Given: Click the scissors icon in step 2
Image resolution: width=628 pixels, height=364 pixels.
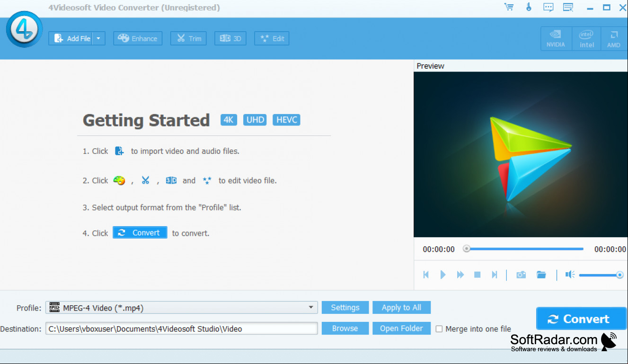Looking at the screenshot, I should click(x=145, y=180).
